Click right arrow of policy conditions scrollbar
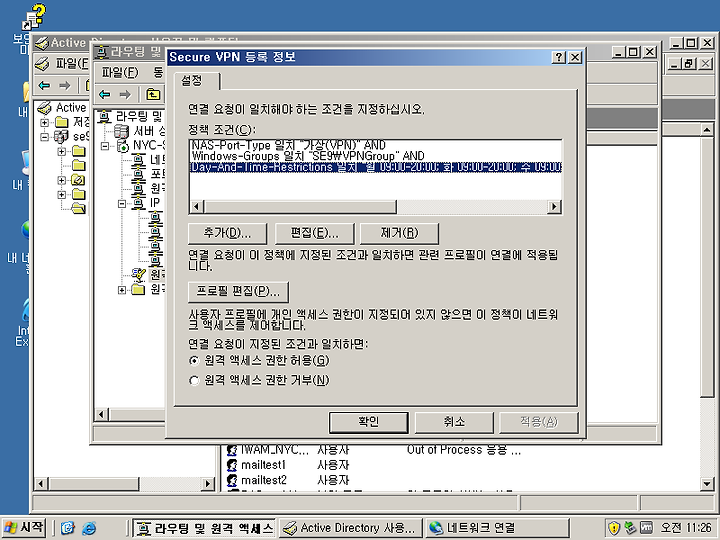720x540 pixels. click(554, 207)
